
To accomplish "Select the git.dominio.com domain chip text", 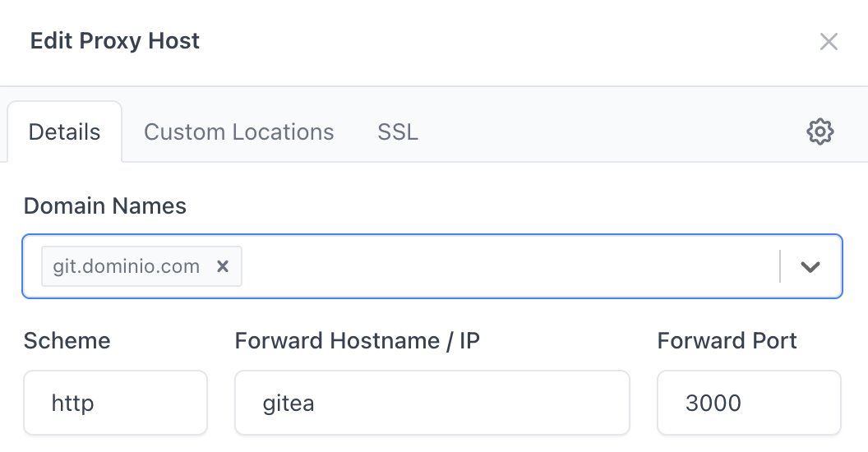I will click(x=127, y=266).
